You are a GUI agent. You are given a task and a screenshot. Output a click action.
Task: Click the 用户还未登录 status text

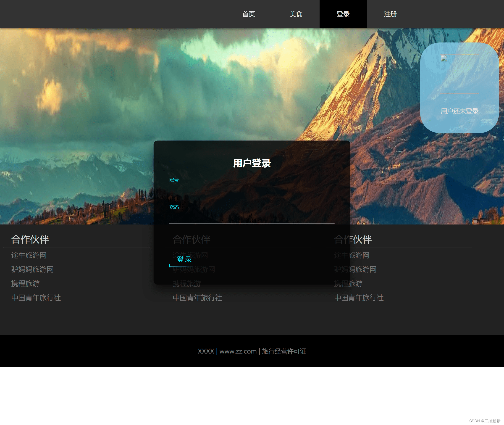tap(459, 111)
